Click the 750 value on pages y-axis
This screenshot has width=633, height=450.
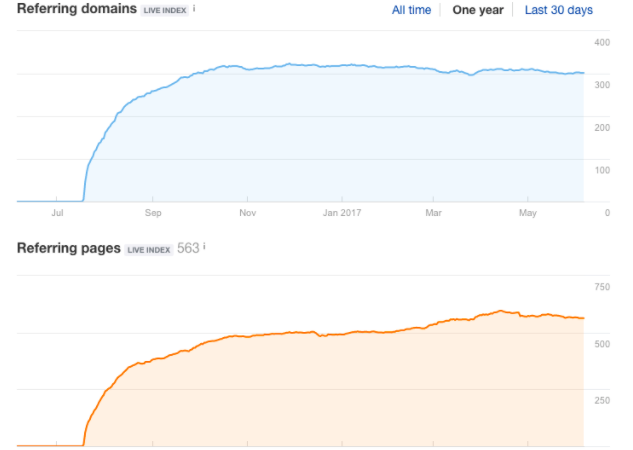click(602, 288)
